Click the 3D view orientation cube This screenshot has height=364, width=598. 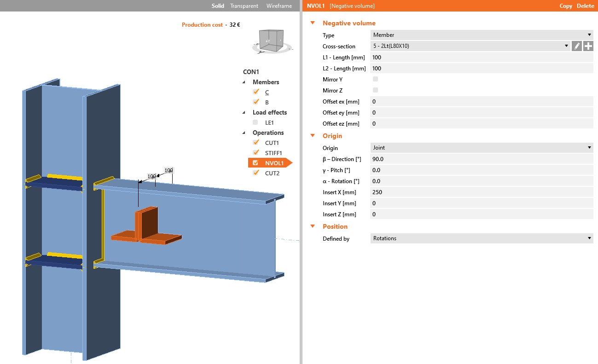(x=272, y=40)
